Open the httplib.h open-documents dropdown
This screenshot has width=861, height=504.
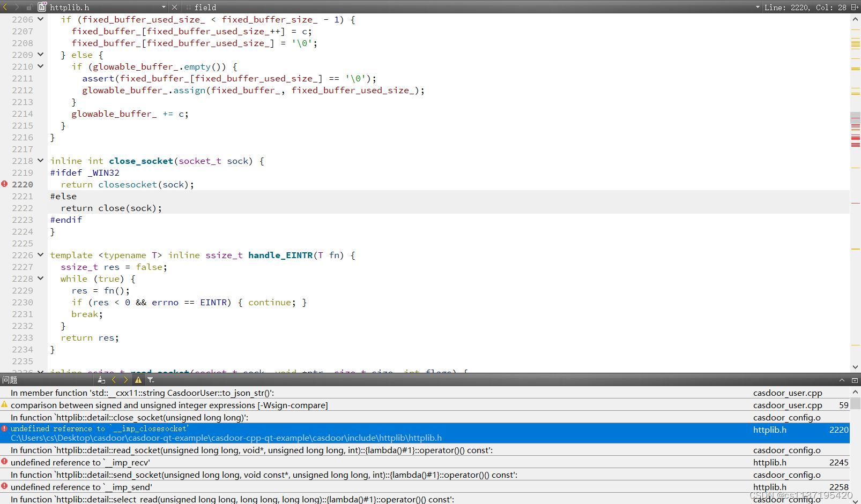point(164,7)
